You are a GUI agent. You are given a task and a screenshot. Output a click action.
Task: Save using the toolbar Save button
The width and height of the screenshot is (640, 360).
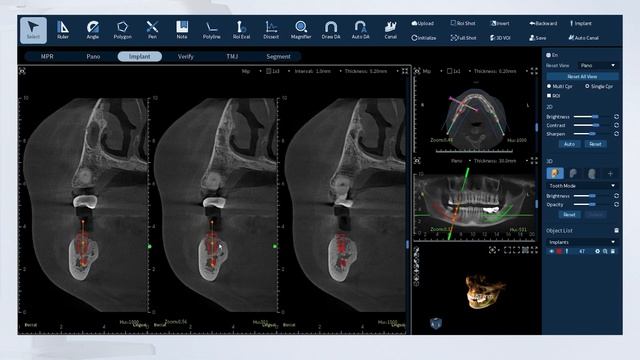click(538, 38)
